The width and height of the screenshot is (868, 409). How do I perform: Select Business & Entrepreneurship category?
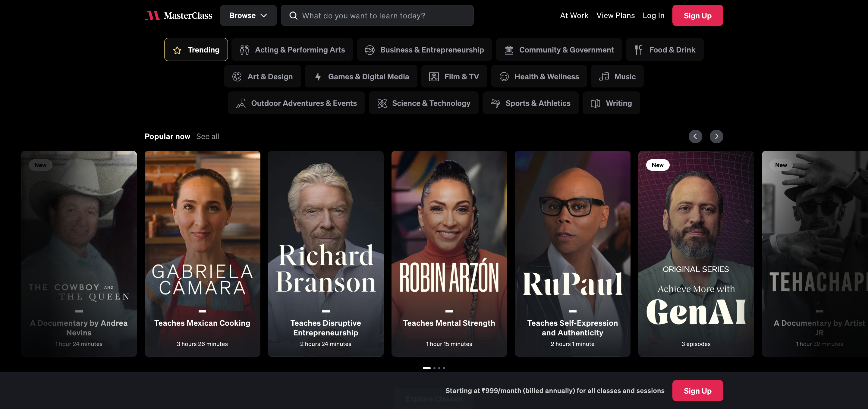point(424,49)
